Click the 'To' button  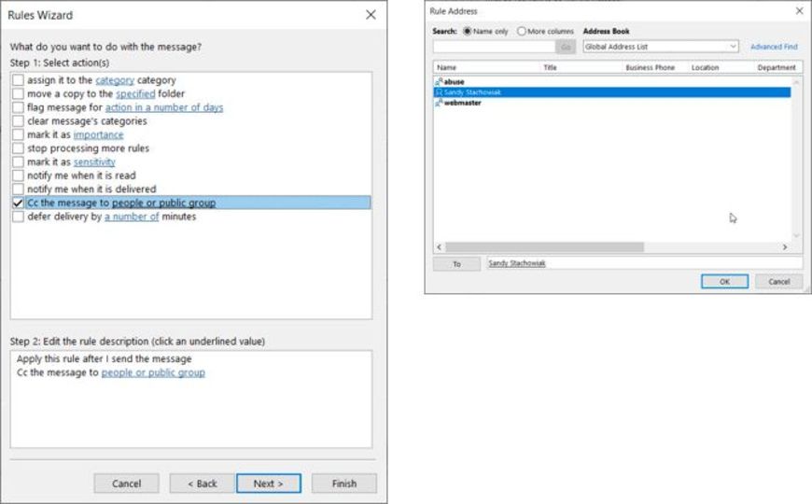[x=456, y=264]
